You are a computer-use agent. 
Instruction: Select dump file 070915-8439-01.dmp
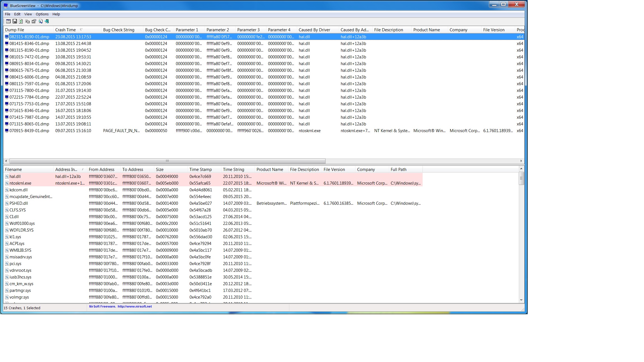coord(29,131)
